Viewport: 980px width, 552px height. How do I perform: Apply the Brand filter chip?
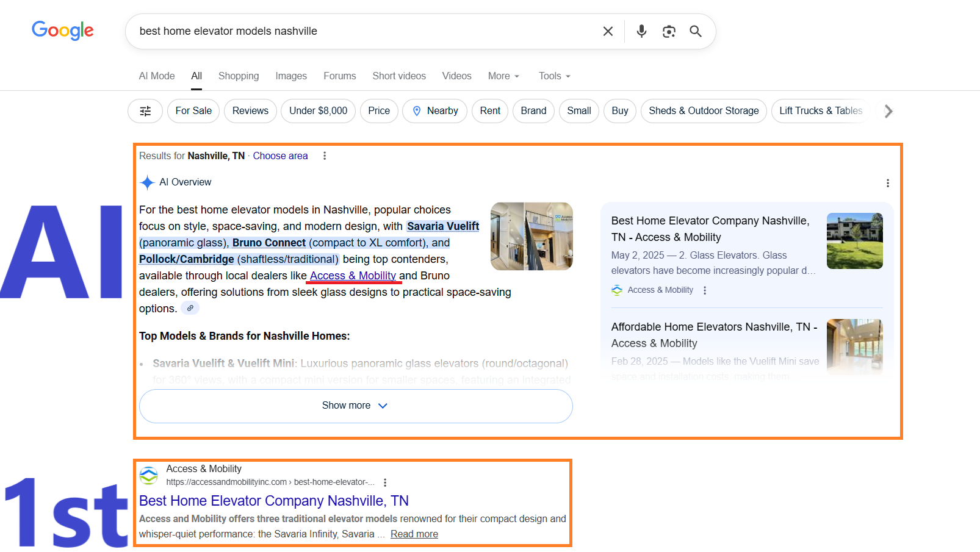[x=534, y=111]
